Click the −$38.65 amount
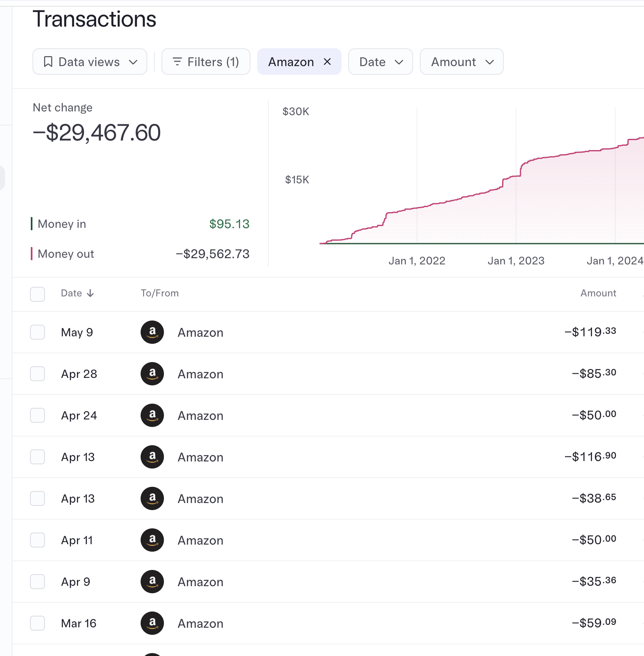This screenshot has height=656, width=644. coord(594,498)
